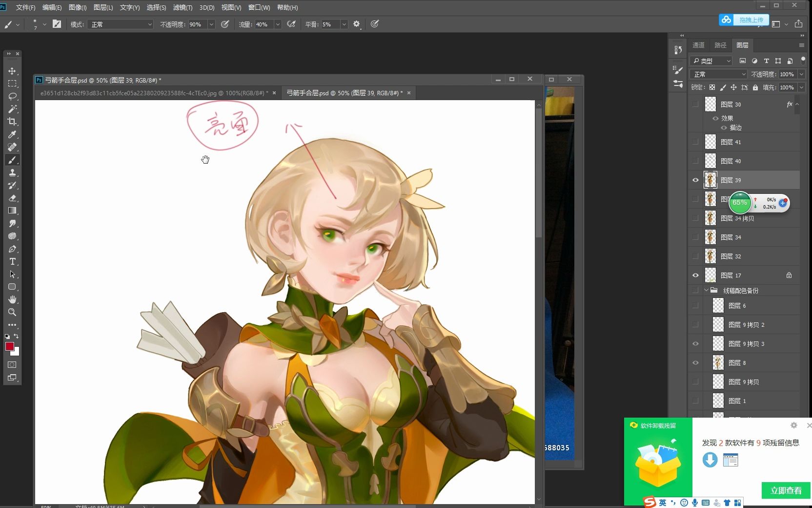Click the 图层 39 layer thumbnail

tap(710, 180)
